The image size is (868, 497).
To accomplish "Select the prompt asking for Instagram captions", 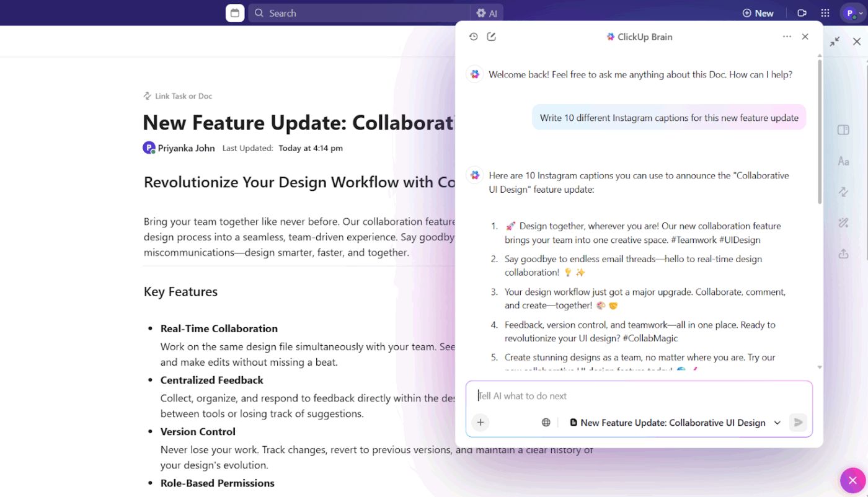I will click(668, 117).
